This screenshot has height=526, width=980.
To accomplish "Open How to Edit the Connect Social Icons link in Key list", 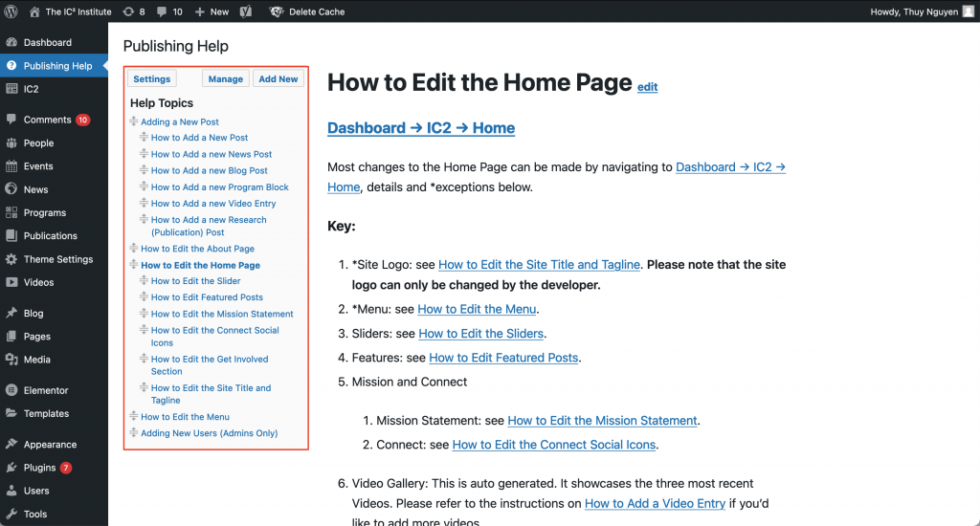I will point(554,444).
